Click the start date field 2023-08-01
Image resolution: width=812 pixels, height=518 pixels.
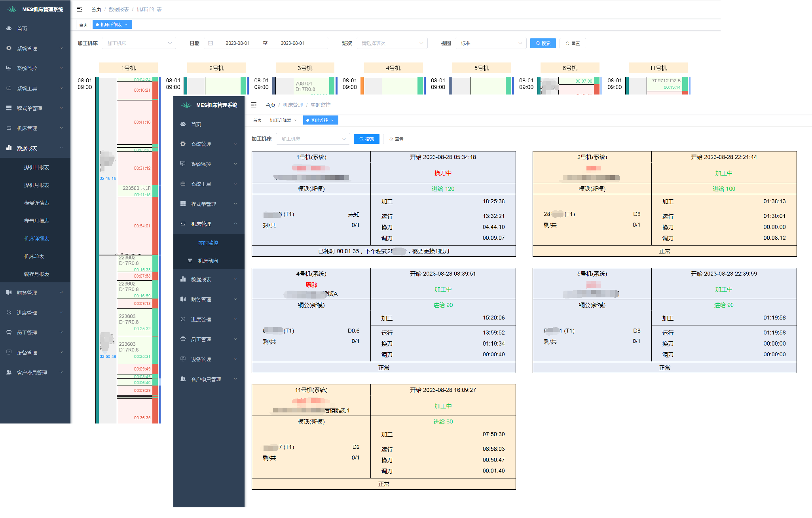point(237,43)
